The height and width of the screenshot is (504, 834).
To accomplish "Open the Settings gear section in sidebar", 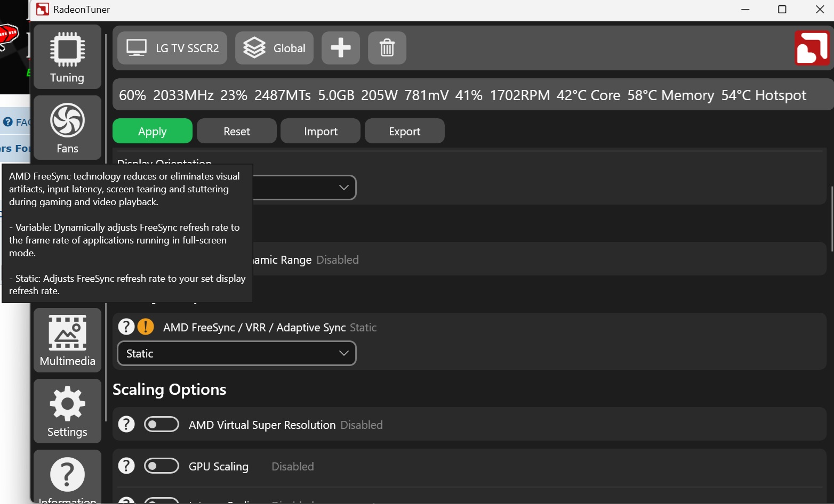I will point(67,411).
